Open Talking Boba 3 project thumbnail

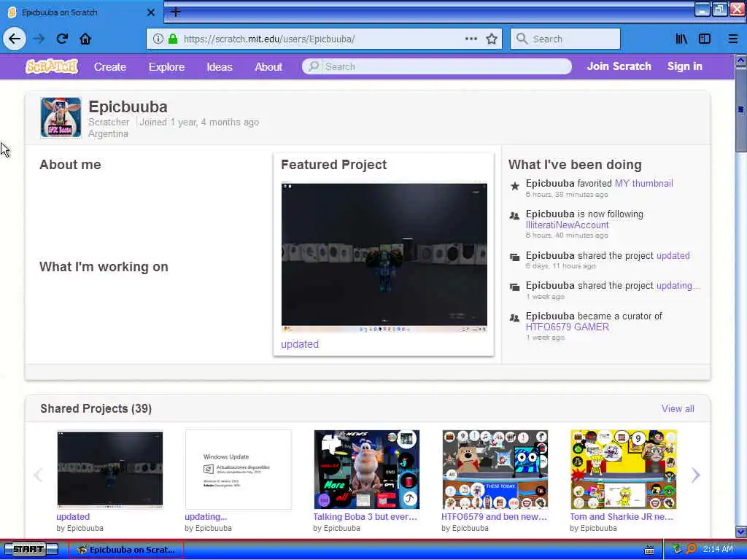point(366,470)
